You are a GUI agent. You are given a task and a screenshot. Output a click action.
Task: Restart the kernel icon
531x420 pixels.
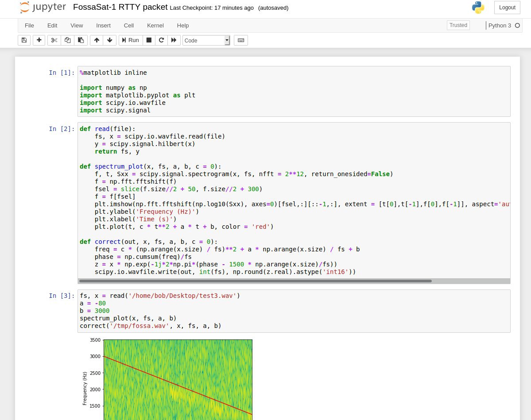161,40
